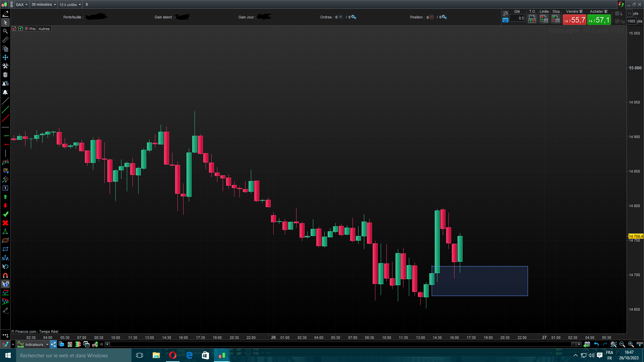Select the Autres tab
644x362 pixels.
[44, 29]
